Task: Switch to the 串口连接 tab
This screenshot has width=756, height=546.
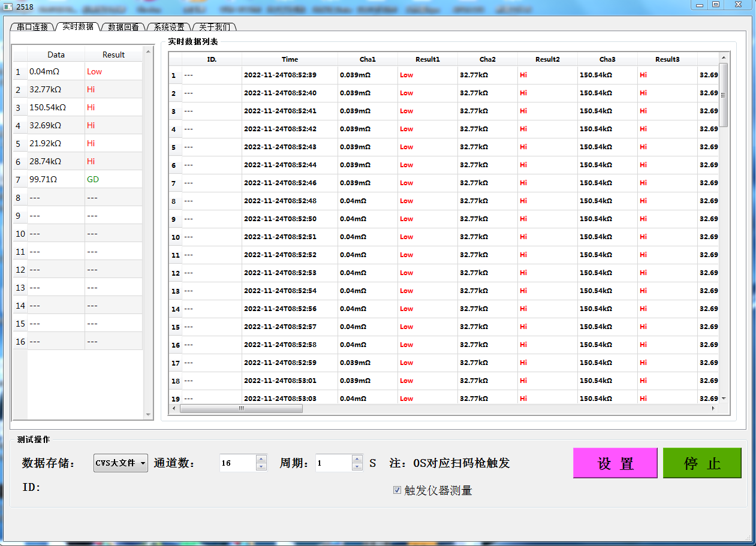Action: pyautogui.click(x=32, y=27)
